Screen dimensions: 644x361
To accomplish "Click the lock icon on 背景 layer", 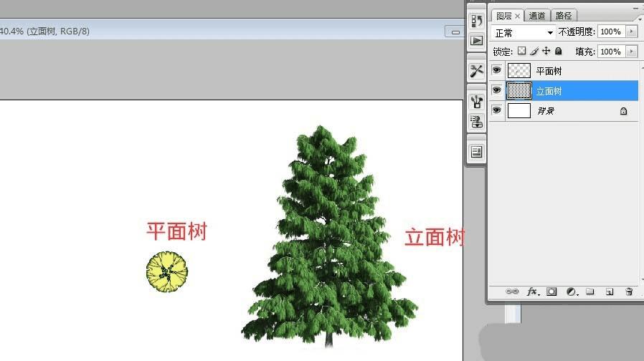I will tap(623, 111).
